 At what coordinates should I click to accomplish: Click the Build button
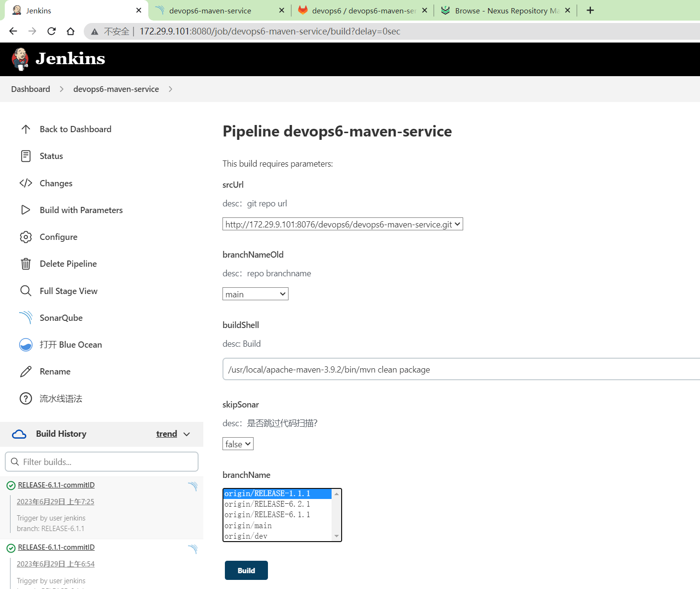click(246, 570)
